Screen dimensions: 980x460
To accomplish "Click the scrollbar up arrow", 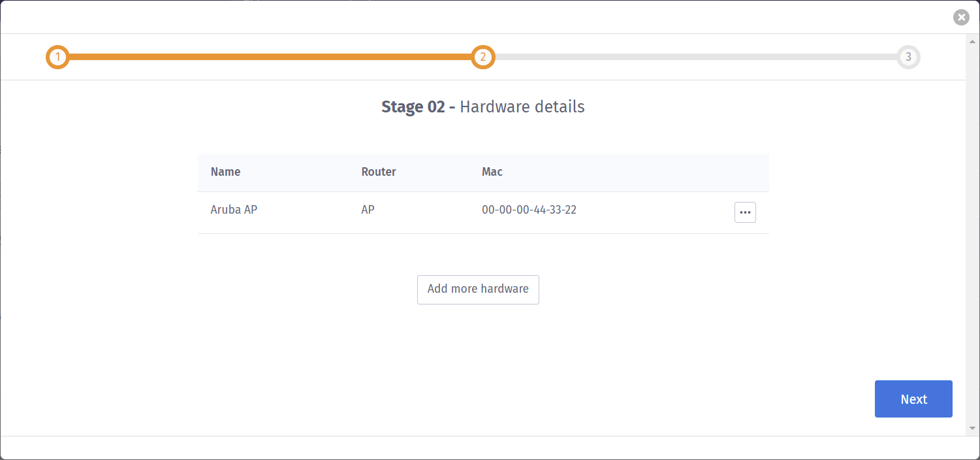I will [972, 41].
